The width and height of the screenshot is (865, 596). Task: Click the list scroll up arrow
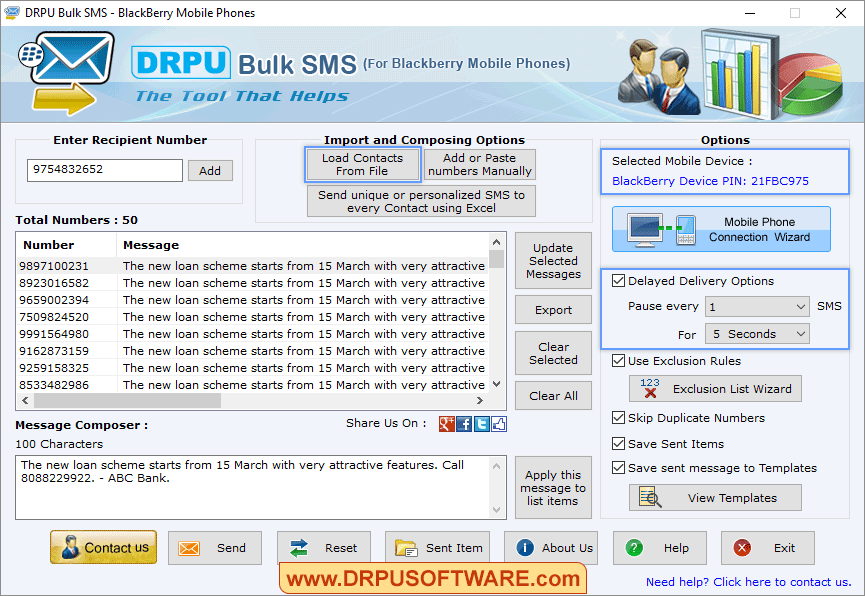(496, 242)
